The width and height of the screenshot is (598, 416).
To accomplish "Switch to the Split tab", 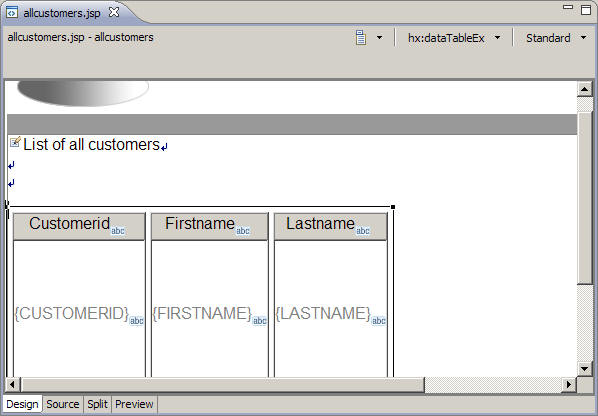I will [x=97, y=404].
